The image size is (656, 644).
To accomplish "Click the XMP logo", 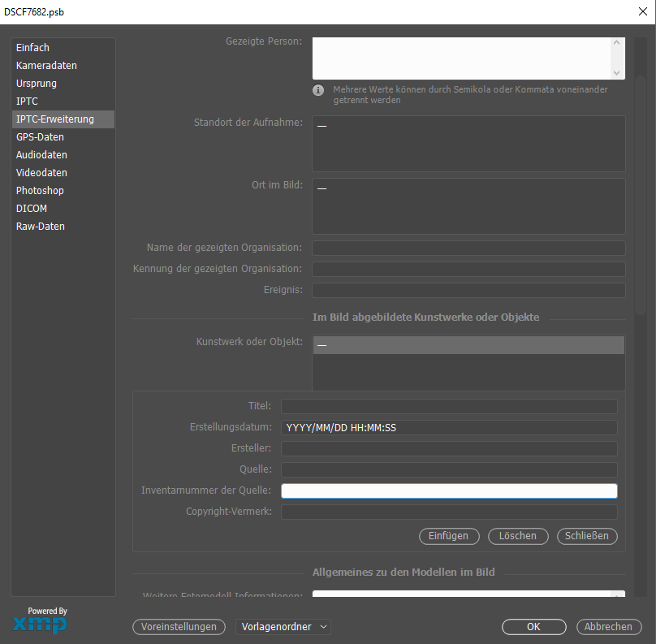I will [39, 621].
